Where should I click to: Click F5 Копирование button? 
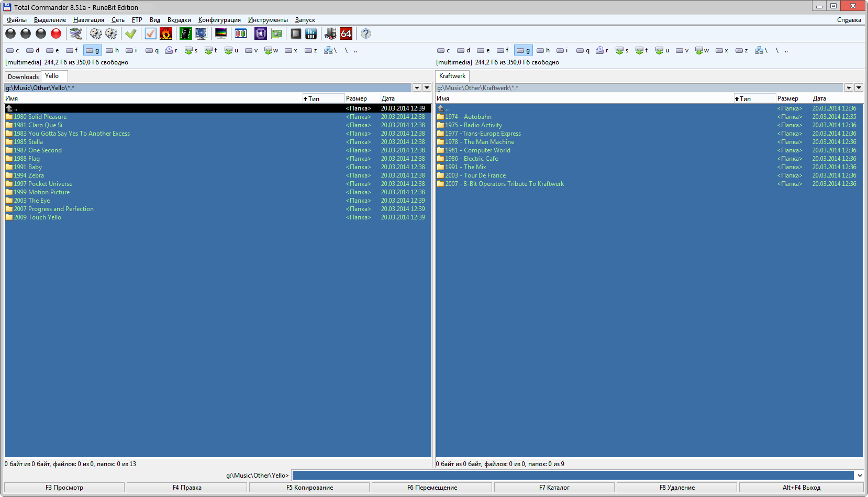point(309,487)
